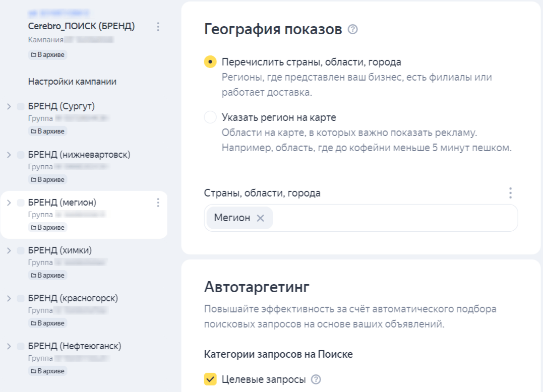Click help icon next to География показов
This screenshot has width=543, height=392.
click(353, 30)
